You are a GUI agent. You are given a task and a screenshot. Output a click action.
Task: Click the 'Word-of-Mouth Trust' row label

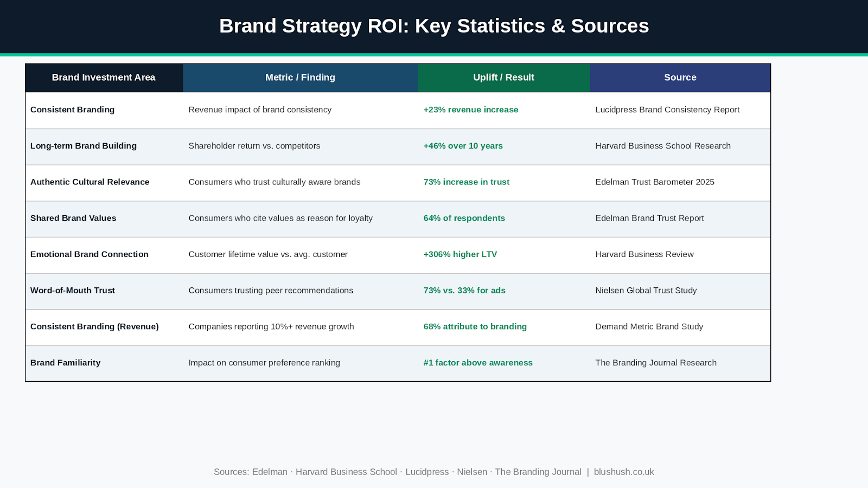pyautogui.click(x=73, y=291)
